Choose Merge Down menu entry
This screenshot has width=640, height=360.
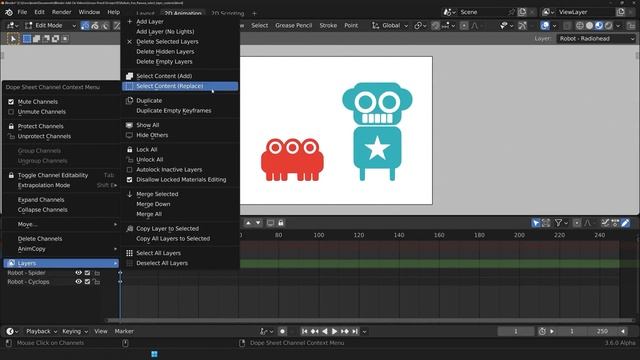pyautogui.click(x=180, y=204)
